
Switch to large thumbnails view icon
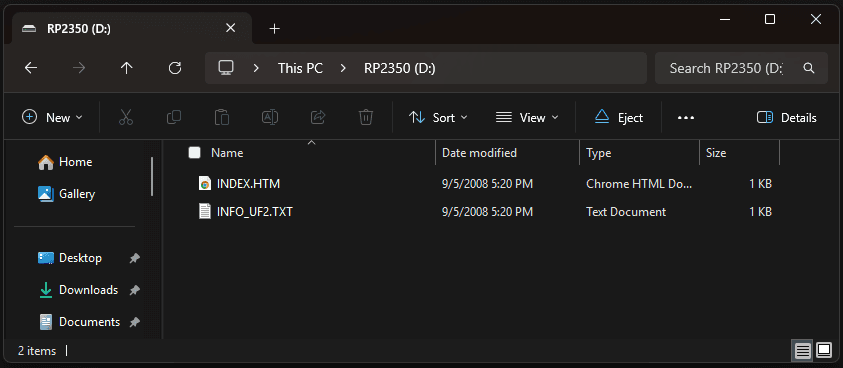tap(824, 351)
